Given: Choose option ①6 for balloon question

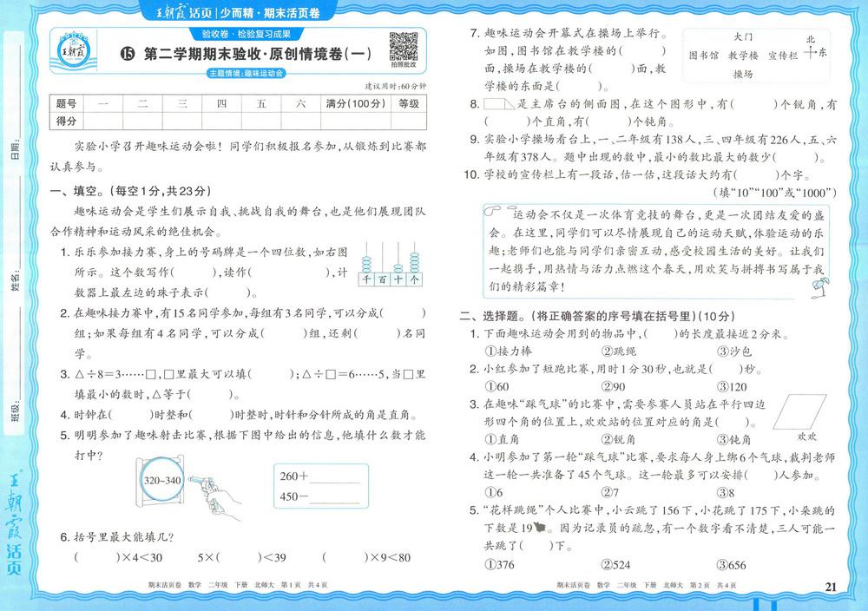Looking at the screenshot, I should (x=494, y=493).
